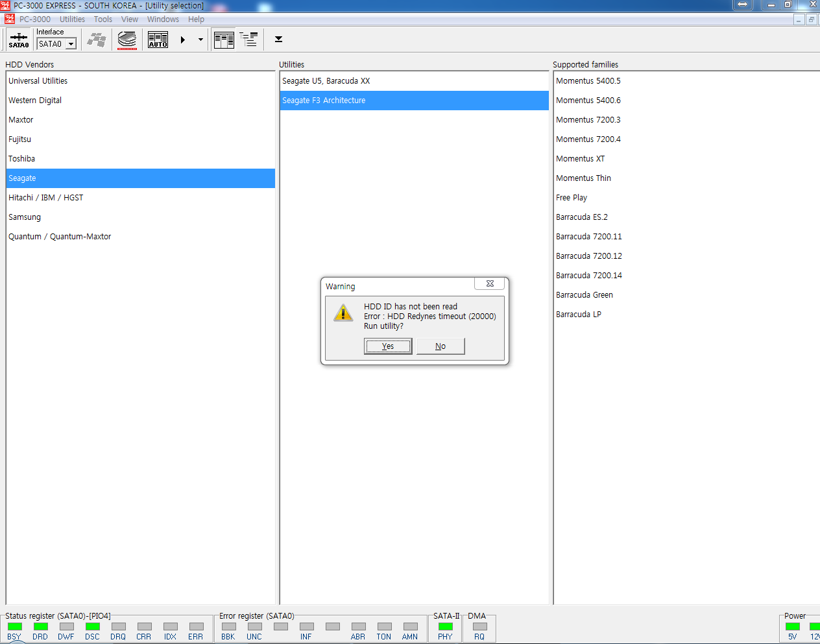The width and height of the screenshot is (820, 644).
Task: Click the minimize icon of the inner document window
Action: point(799,19)
